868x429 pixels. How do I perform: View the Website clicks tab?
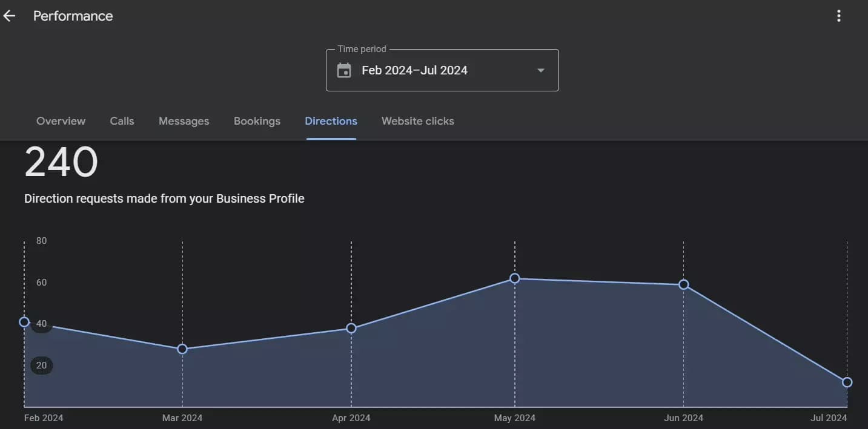pyautogui.click(x=417, y=121)
